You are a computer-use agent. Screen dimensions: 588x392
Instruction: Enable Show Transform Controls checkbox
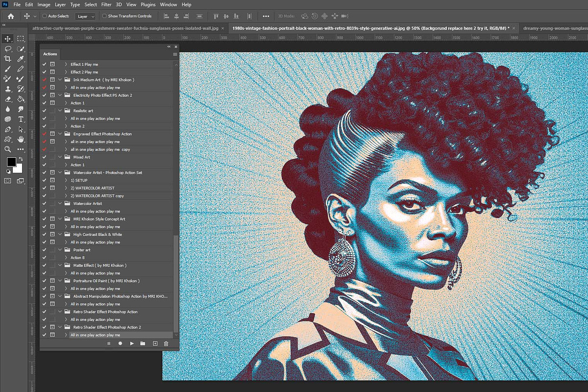104,16
